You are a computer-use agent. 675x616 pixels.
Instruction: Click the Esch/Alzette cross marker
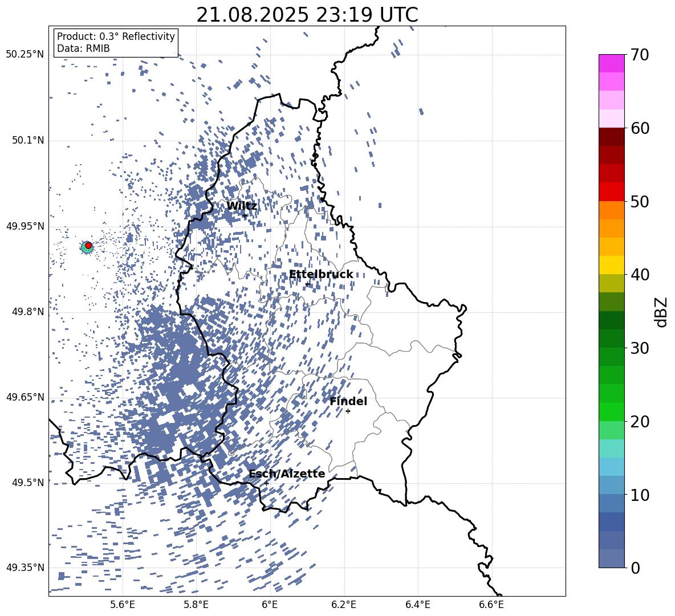pyautogui.click(x=266, y=483)
